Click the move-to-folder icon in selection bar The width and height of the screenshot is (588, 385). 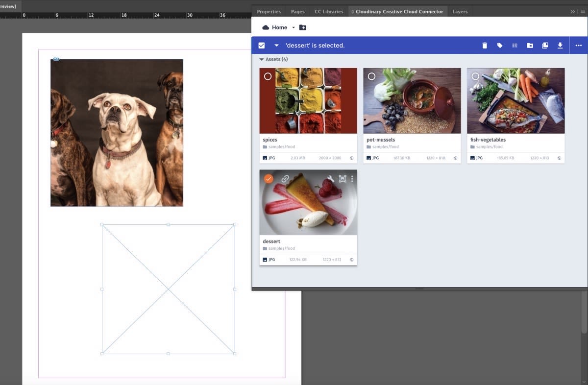530,46
